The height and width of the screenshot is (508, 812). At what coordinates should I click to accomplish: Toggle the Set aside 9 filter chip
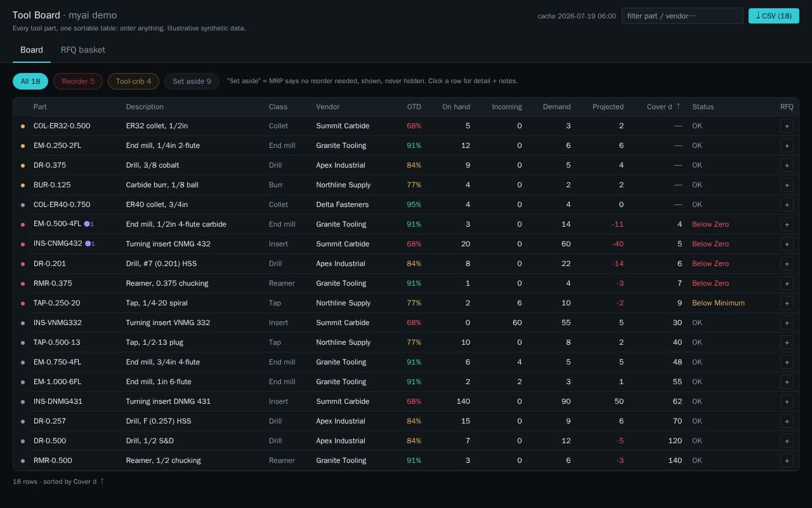coord(192,81)
